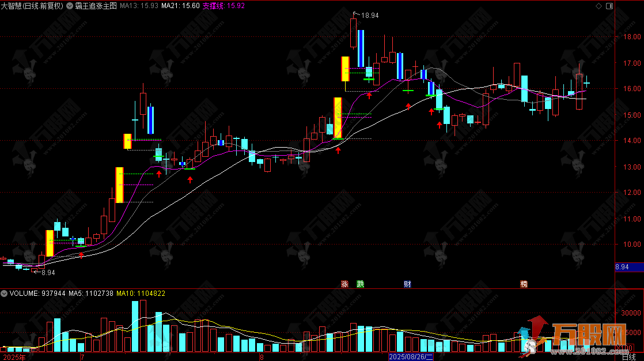Click the MA21: 15.60 indicator label
The height and width of the screenshot is (361, 644).
pyautogui.click(x=181, y=5)
